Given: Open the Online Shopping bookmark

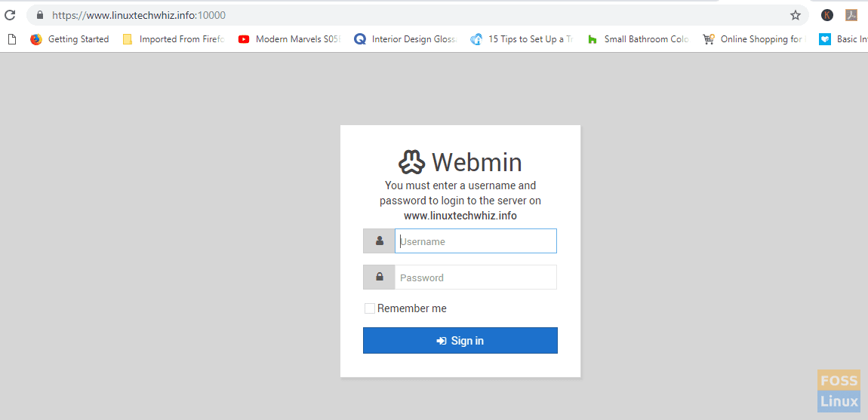Looking at the screenshot, I should (754, 39).
